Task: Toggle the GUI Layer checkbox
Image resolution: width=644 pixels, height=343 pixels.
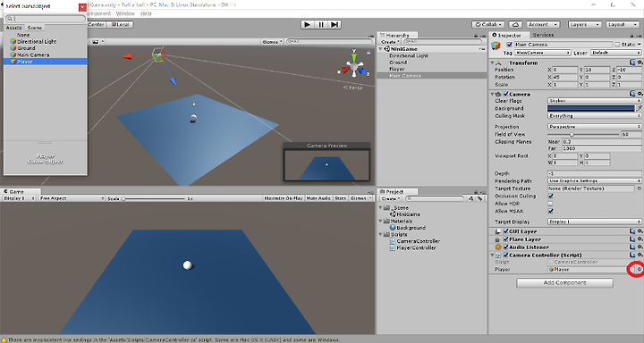Action: pyautogui.click(x=506, y=231)
